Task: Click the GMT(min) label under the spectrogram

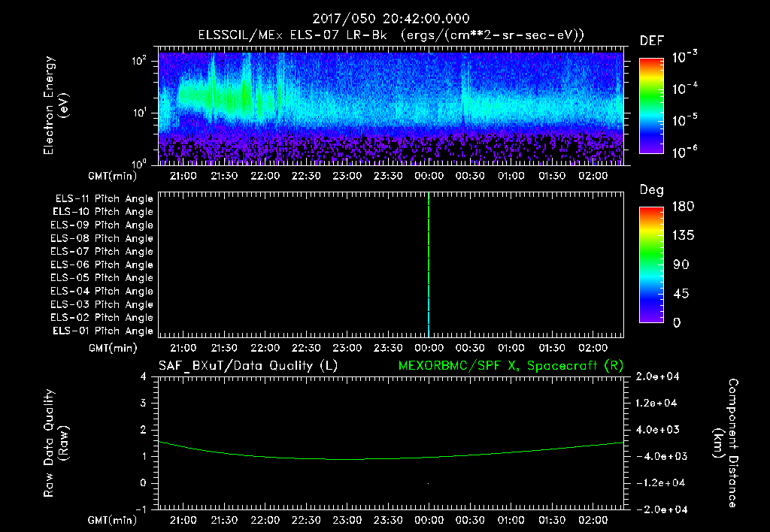Action: pyautogui.click(x=113, y=176)
